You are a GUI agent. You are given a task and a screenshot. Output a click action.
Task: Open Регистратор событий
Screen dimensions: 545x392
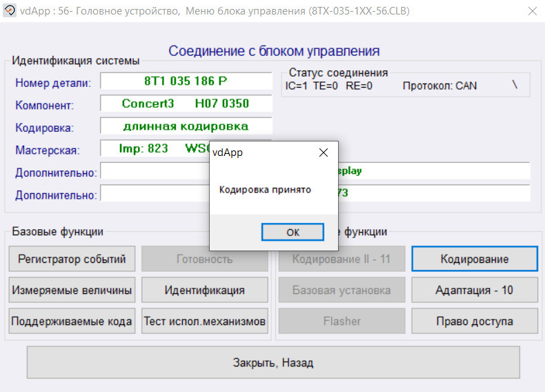coord(72,259)
